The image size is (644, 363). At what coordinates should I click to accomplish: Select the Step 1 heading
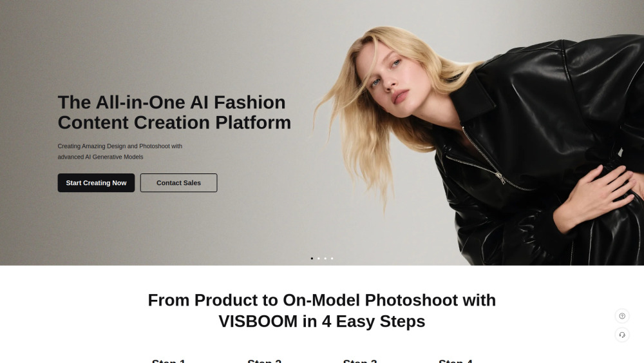coord(168,360)
